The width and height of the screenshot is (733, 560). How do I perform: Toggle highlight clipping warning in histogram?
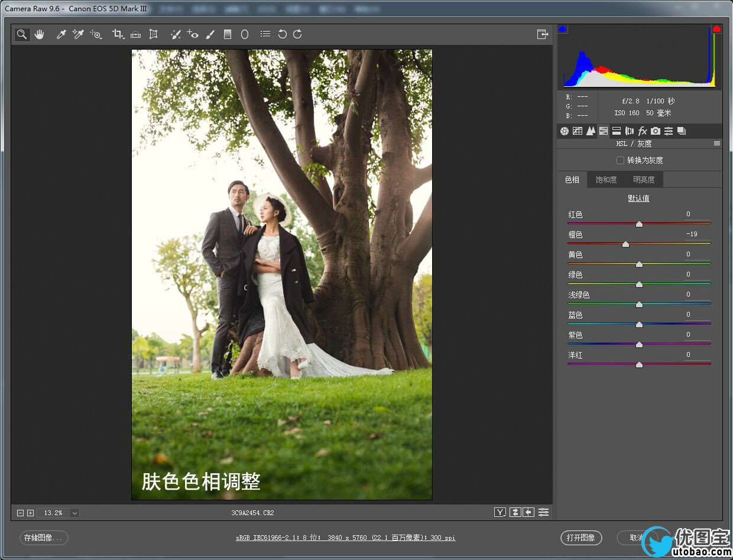click(716, 29)
